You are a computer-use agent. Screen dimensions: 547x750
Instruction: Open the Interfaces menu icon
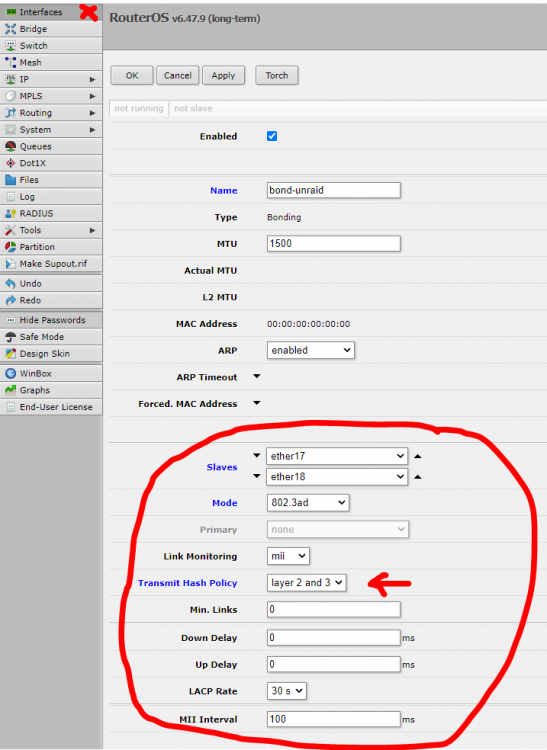11,12
